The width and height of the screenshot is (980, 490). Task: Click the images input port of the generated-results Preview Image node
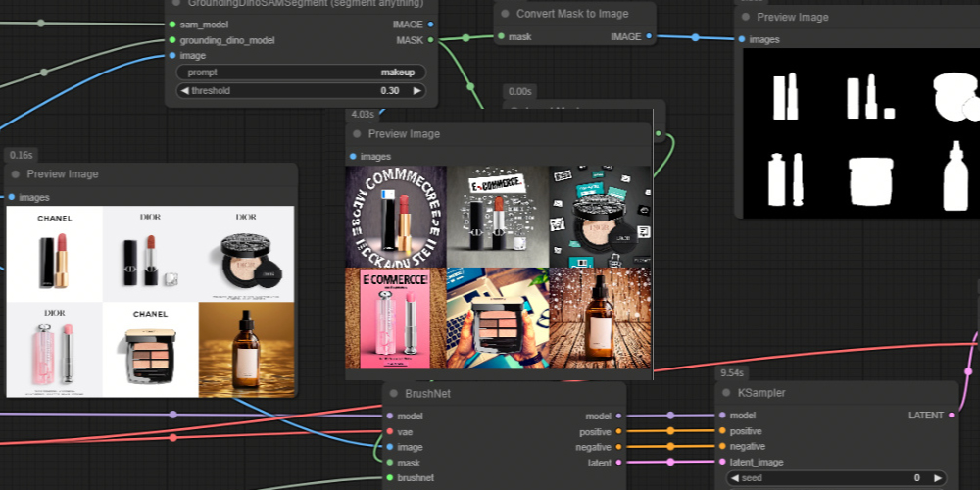353,156
